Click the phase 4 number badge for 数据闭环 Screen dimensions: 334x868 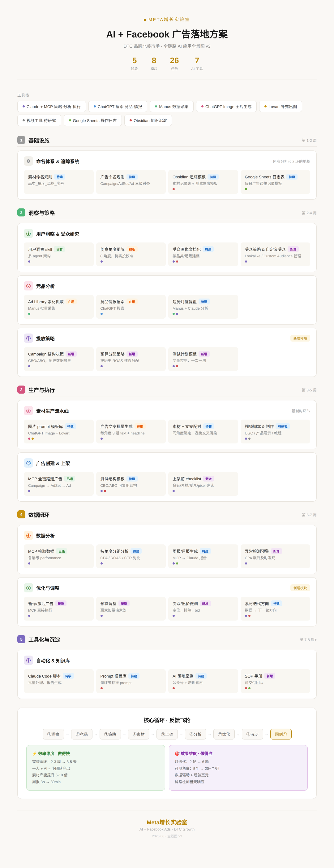coord(21,514)
